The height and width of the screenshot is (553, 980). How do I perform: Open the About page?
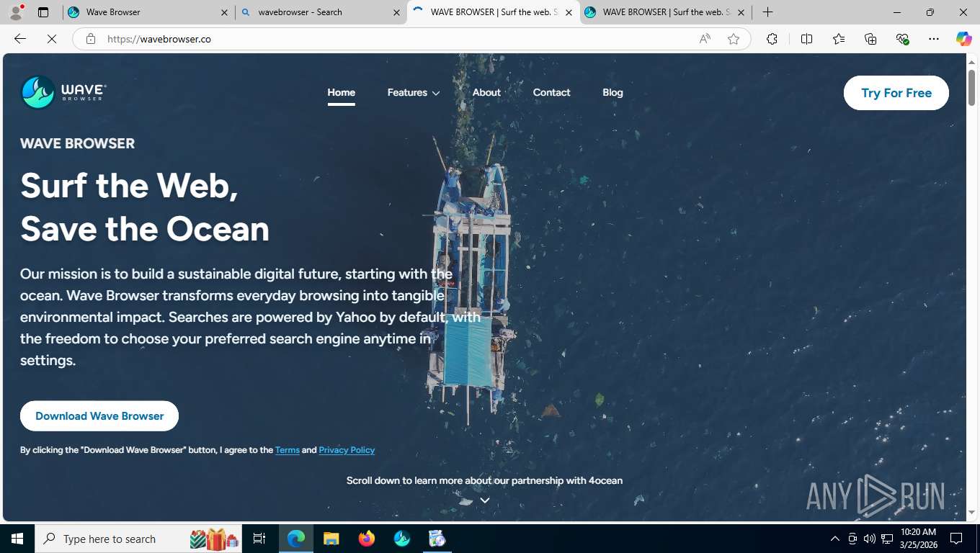coord(486,92)
